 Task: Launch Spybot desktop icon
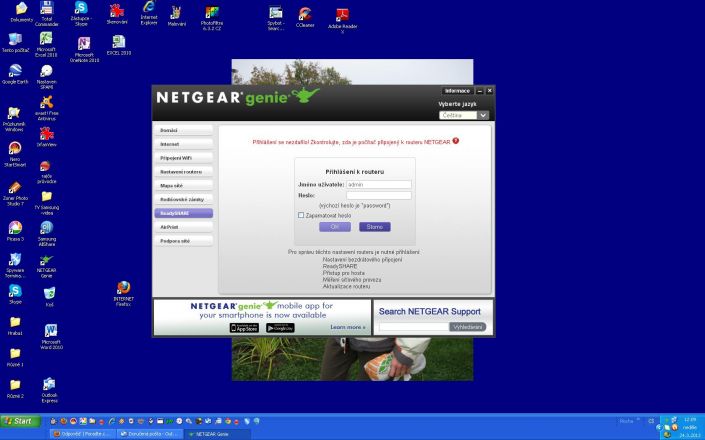click(x=275, y=18)
